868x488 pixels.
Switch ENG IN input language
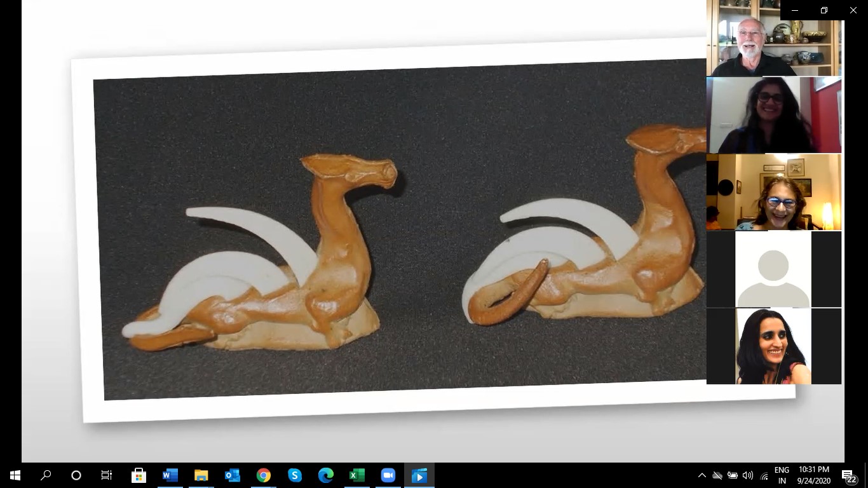click(782, 475)
